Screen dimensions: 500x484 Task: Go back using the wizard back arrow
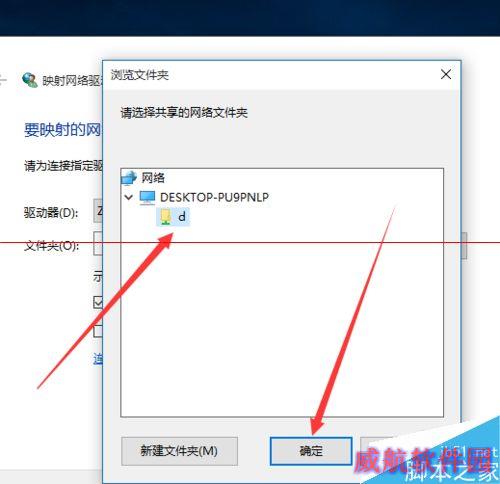[3, 80]
